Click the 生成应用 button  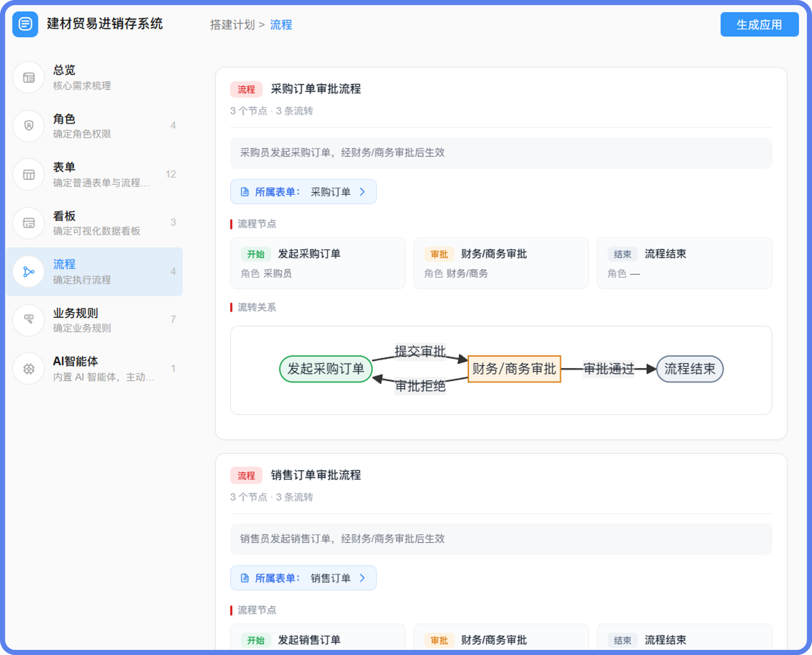759,24
